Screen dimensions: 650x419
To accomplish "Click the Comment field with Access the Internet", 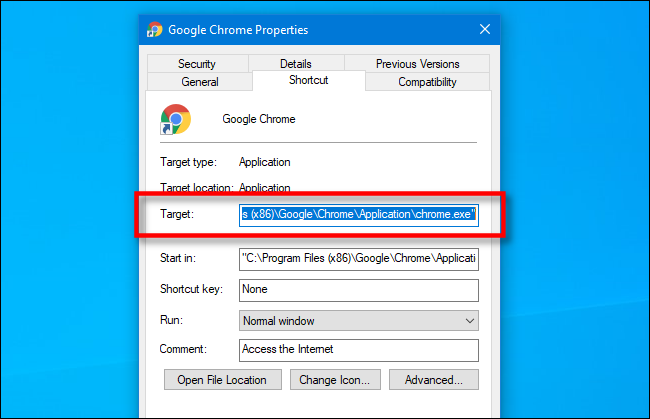I will pyautogui.click(x=359, y=350).
